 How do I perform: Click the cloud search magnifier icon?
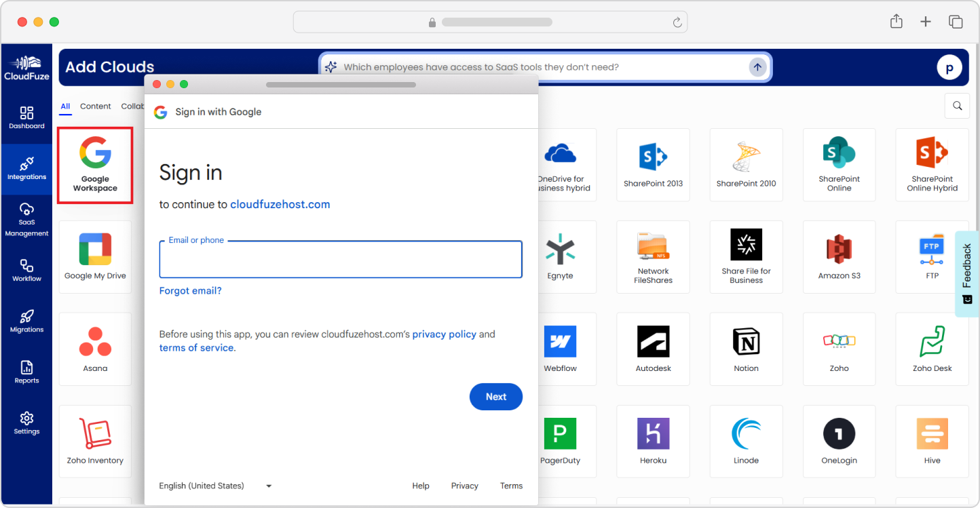click(957, 106)
